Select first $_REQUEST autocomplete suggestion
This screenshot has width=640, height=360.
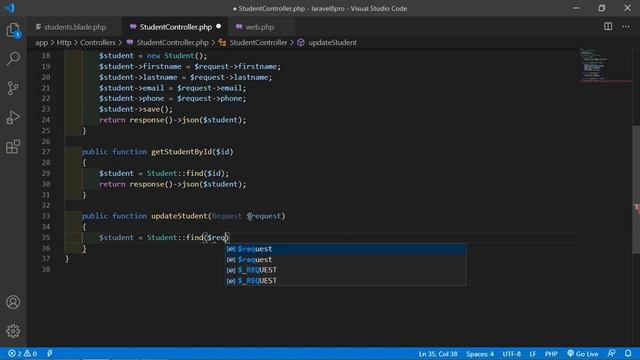(x=345, y=270)
